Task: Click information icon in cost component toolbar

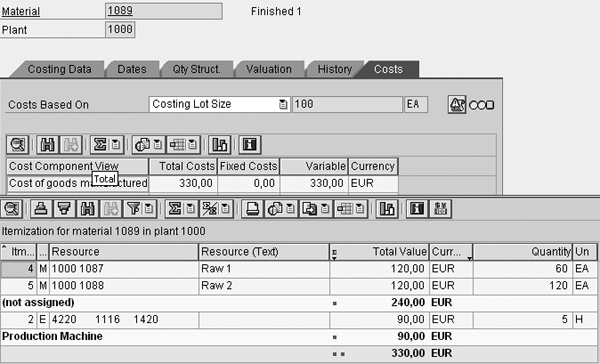Action: pyautogui.click(x=249, y=145)
